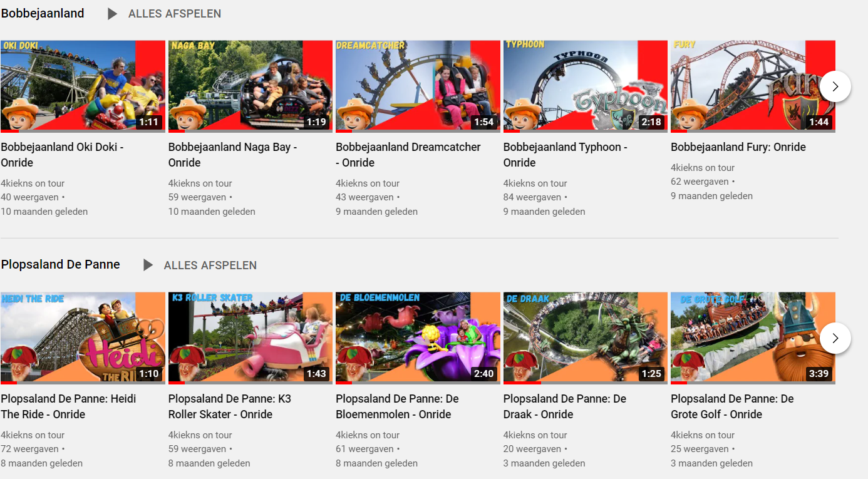Viewport: 868px width, 479px height.
Task: Open 4kiekns on tour channel under De Bloemenmolen
Action: [368, 435]
